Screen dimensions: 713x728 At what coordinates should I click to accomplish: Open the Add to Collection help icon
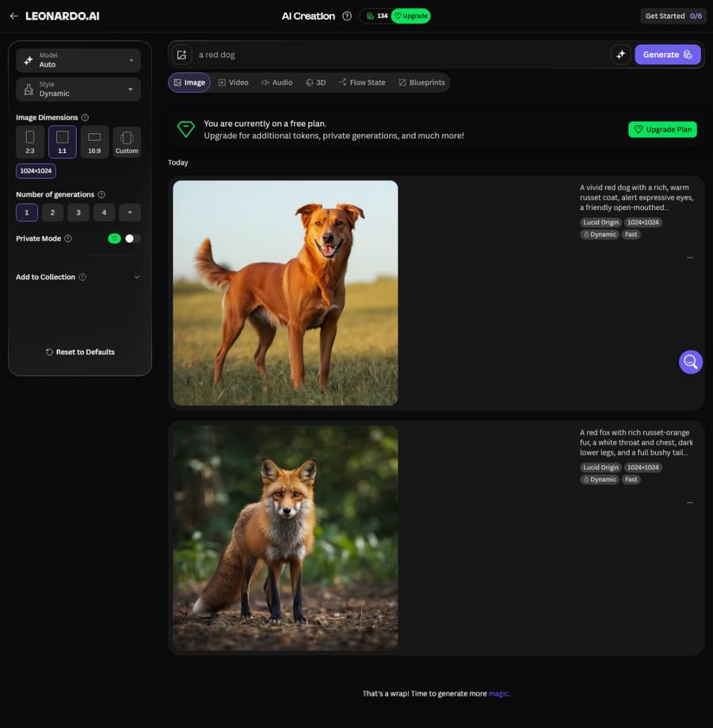click(x=82, y=277)
